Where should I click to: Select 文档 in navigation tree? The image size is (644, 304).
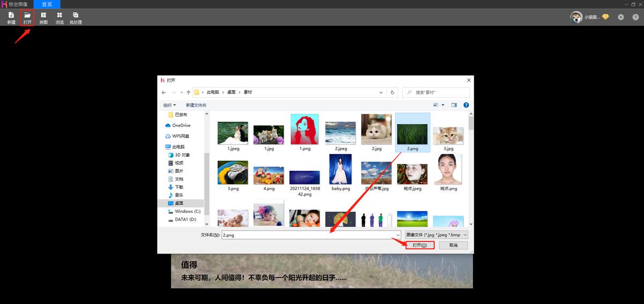pyautogui.click(x=175, y=179)
